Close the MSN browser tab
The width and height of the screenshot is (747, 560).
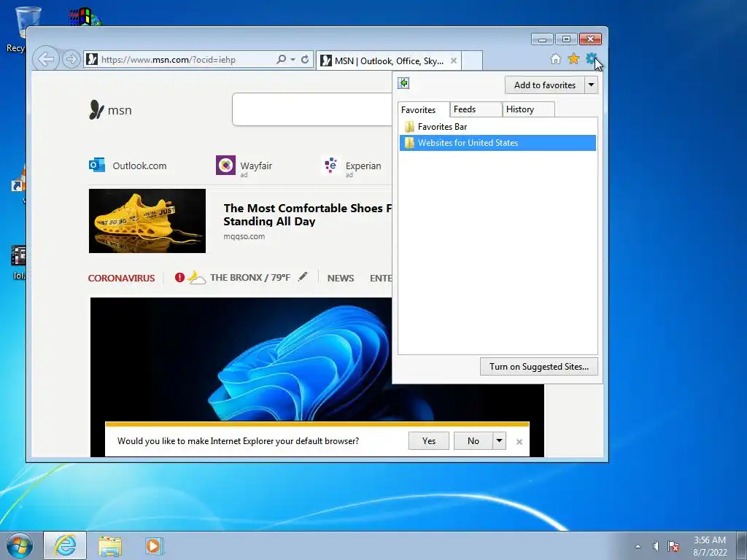(x=454, y=61)
